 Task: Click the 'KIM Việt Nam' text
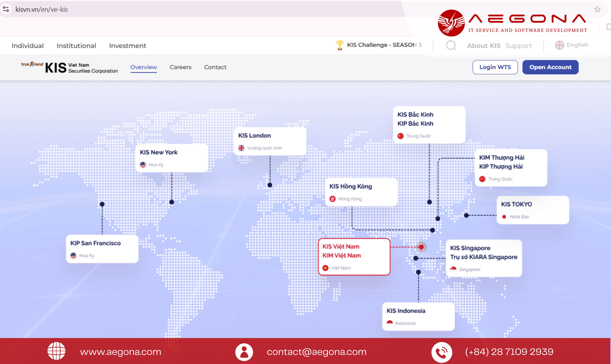click(342, 256)
